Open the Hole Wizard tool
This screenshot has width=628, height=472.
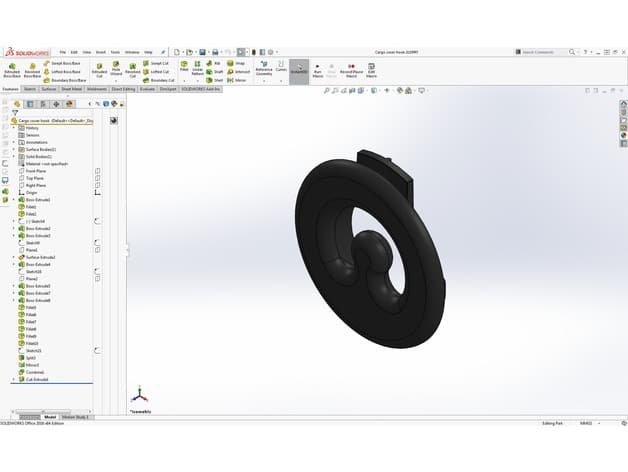tap(116, 69)
